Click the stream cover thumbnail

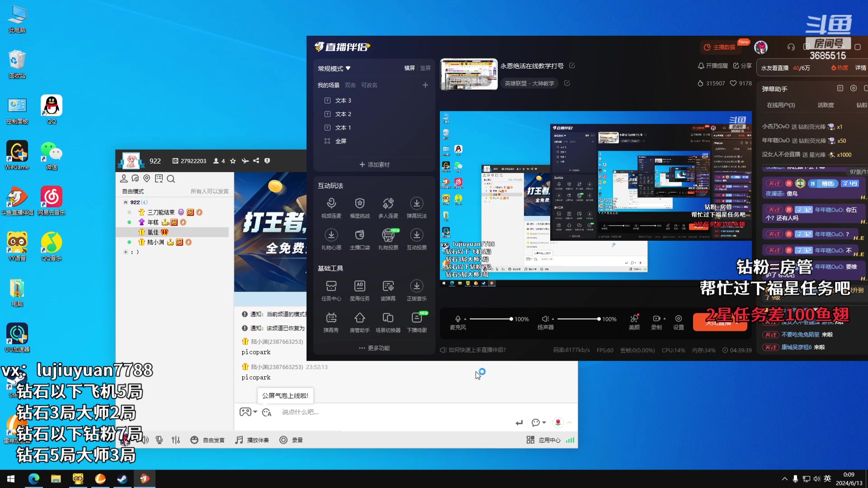click(x=469, y=74)
